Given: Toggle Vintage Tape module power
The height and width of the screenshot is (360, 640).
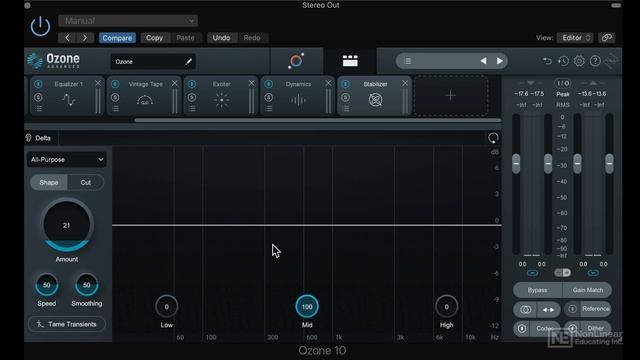Looking at the screenshot, I should 115,84.
